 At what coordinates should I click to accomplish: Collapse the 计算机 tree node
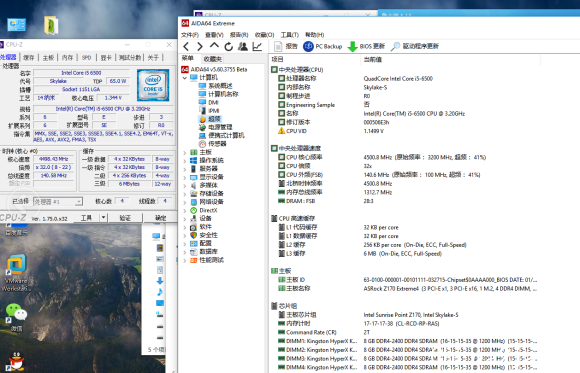pos(185,78)
